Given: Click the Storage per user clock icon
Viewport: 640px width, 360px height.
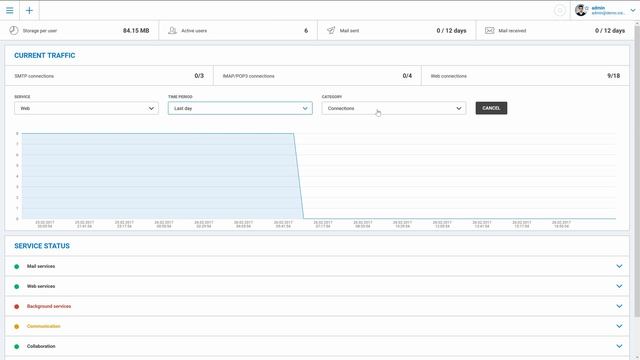Looking at the screenshot, I should [13, 31].
